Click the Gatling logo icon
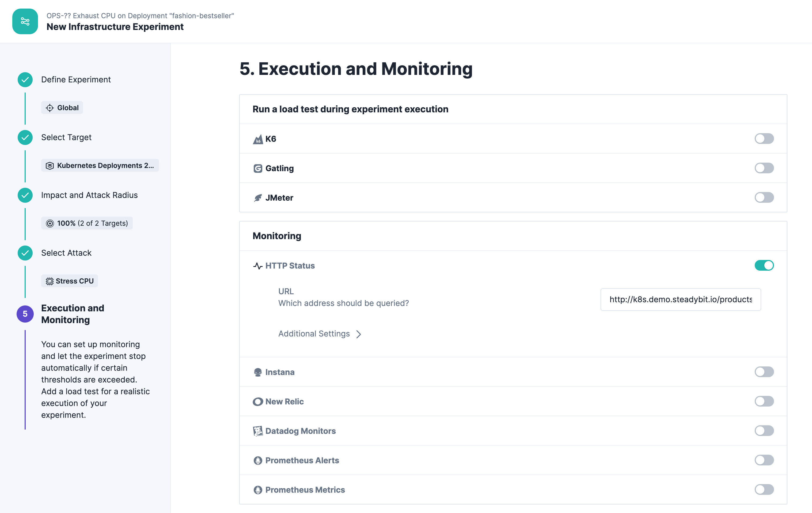This screenshot has width=812, height=513. [x=258, y=168]
